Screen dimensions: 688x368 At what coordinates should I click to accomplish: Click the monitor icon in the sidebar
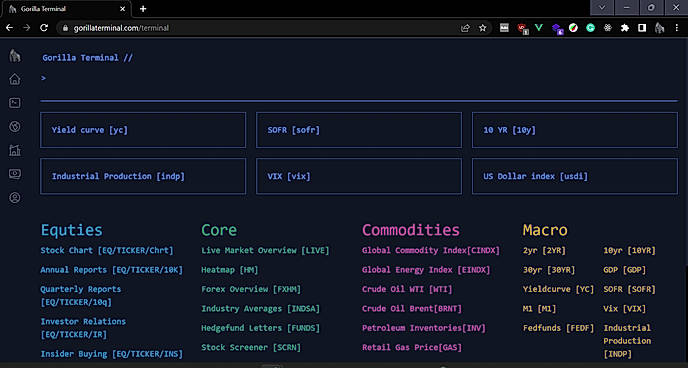pyautogui.click(x=15, y=174)
